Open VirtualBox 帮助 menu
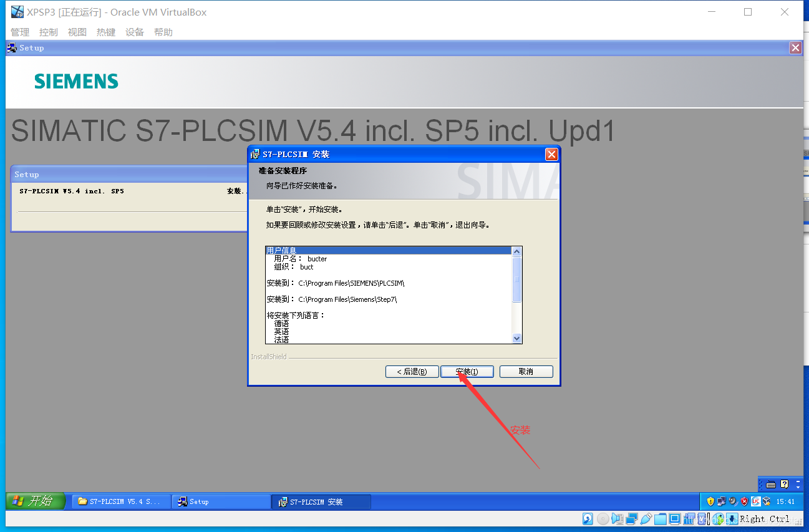The image size is (809, 532). point(163,32)
